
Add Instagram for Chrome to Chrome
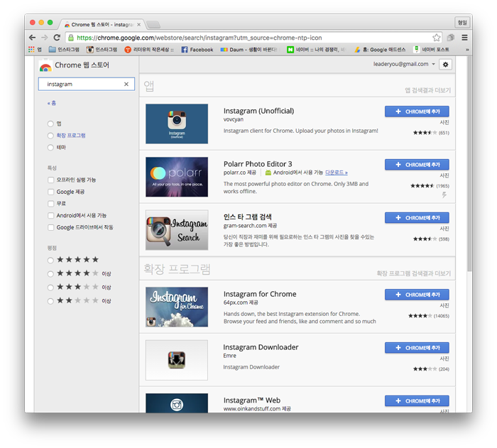[x=417, y=295]
